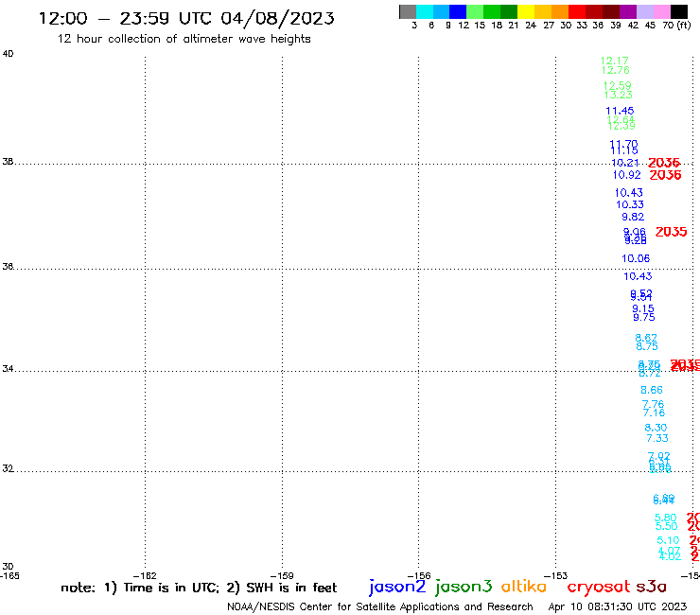Click the longitude axis label -162

[145, 575]
